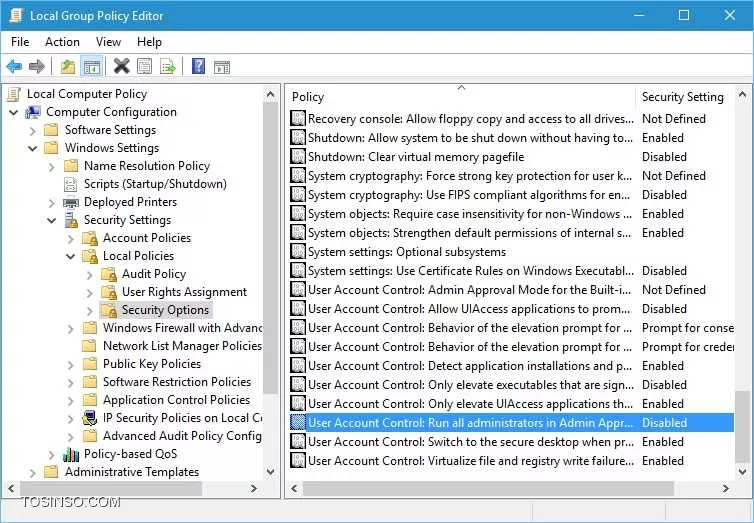754x523 pixels.
Task: Select 'Only elevate UIAccess applications' policy
Action: coord(512,404)
